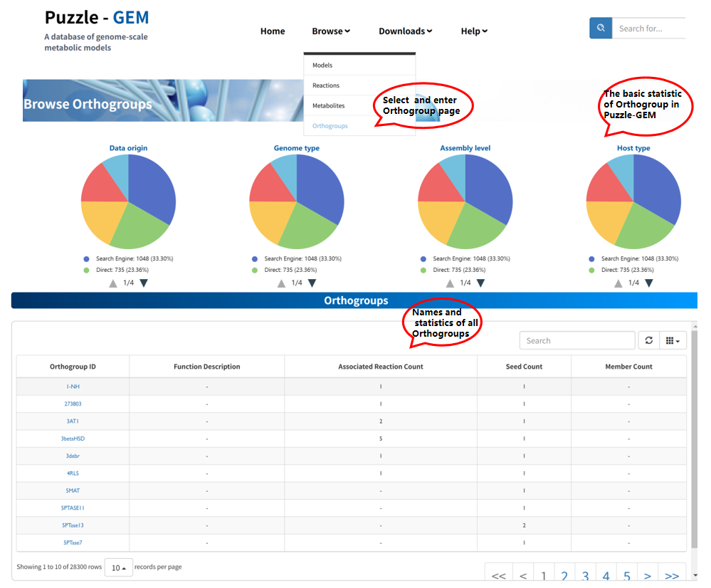Open the table columns grid dropdown
This screenshot has height=588, width=711.
[x=673, y=341]
